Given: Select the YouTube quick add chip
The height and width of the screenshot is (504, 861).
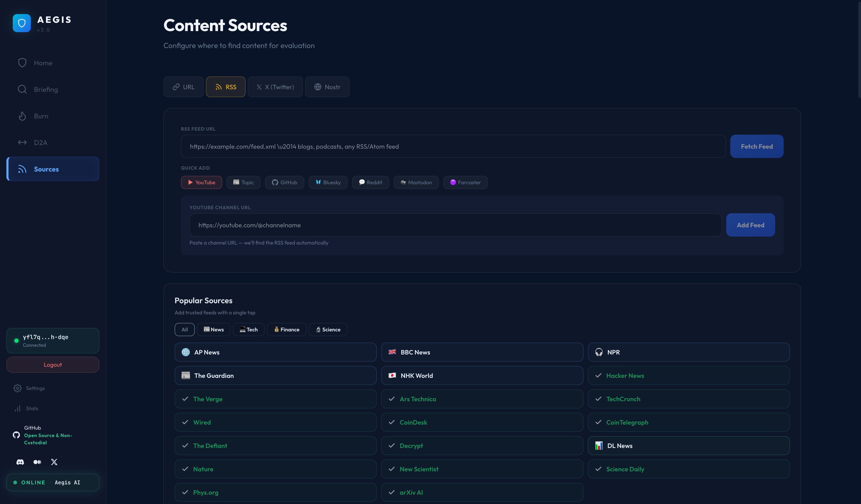Looking at the screenshot, I should point(201,182).
